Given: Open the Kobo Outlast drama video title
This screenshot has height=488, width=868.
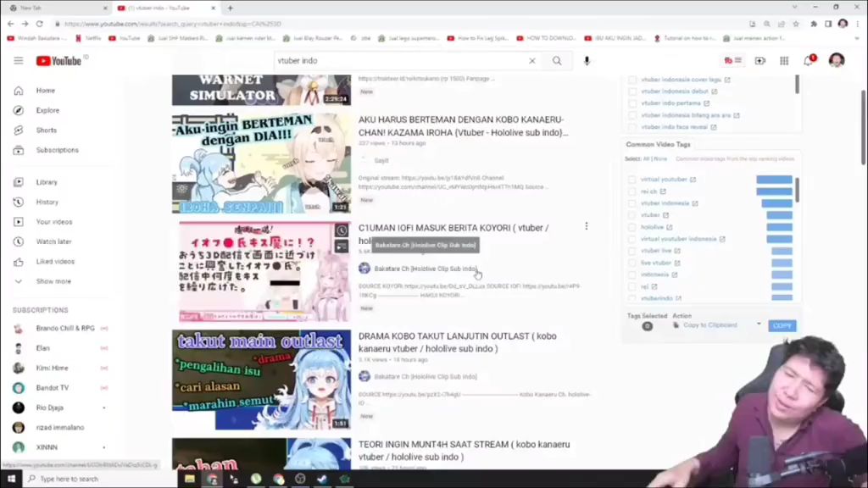Looking at the screenshot, I should [x=457, y=342].
